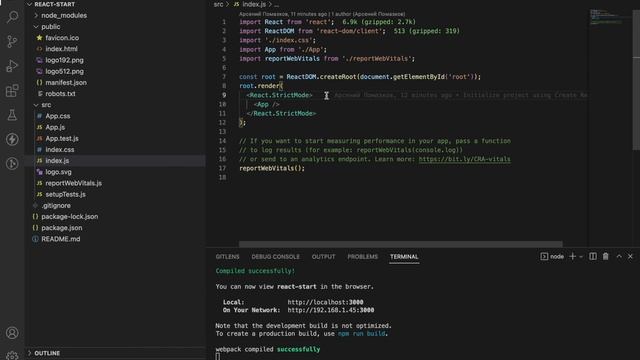
Task: Click the 192.168.1.45:3000 network URL
Action: click(x=331, y=310)
